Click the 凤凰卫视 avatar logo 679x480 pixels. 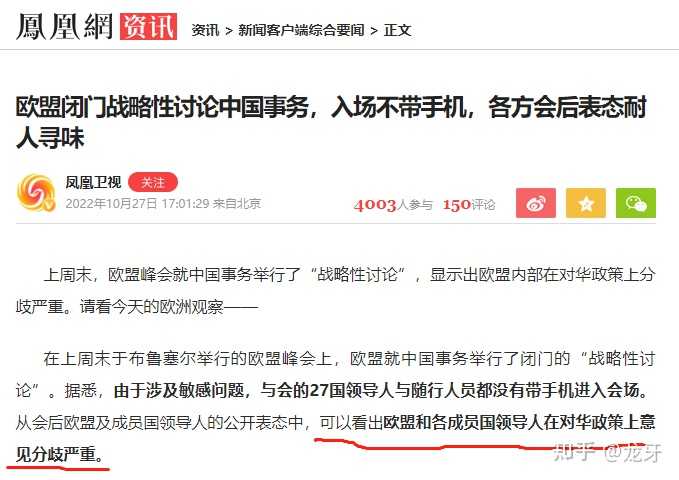coord(36,193)
